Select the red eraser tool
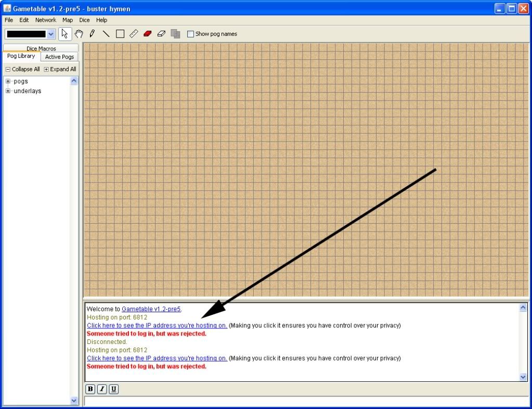Viewport: 532px width, 409px height. pyautogui.click(x=147, y=34)
